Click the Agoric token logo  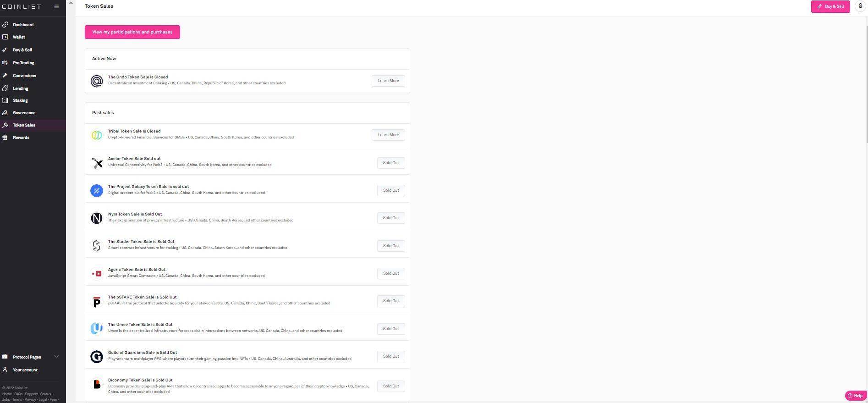tap(97, 273)
